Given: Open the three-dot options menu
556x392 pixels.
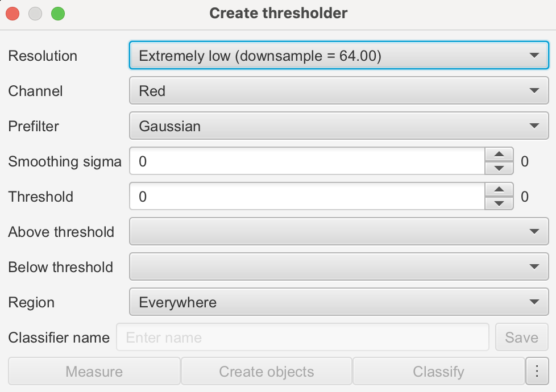Looking at the screenshot, I should pos(537,371).
